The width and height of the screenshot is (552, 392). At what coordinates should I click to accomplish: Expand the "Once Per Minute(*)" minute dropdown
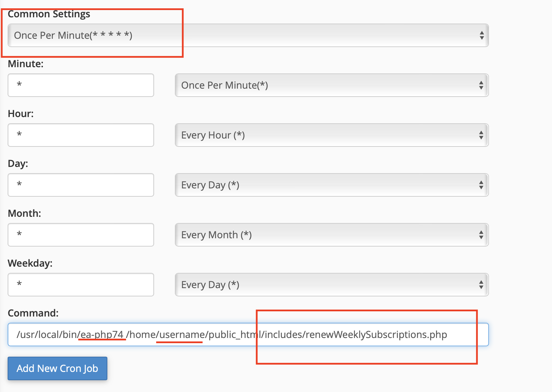(326, 85)
